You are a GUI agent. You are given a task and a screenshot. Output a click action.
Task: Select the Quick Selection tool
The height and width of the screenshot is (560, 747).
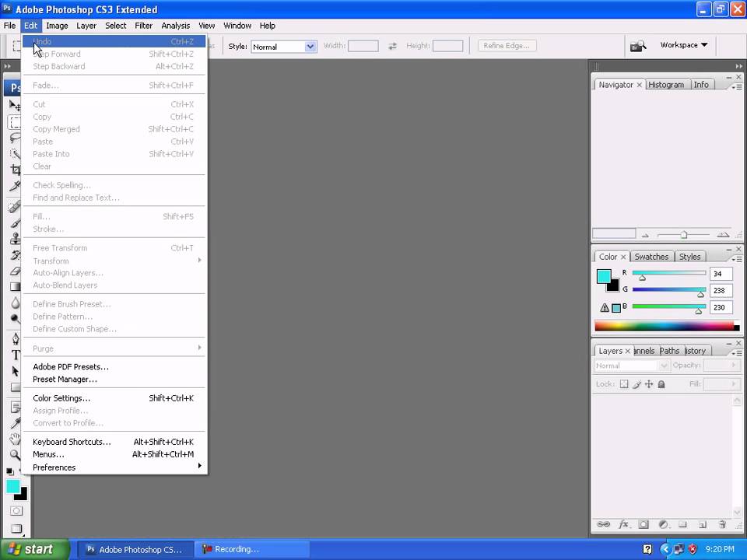(x=15, y=154)
